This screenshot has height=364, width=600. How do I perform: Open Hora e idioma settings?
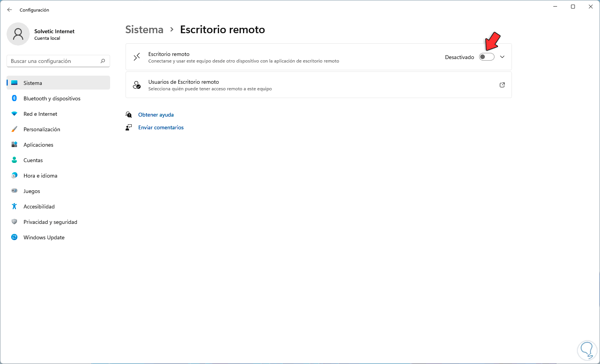pyautogui.click(x=40, y=176)
